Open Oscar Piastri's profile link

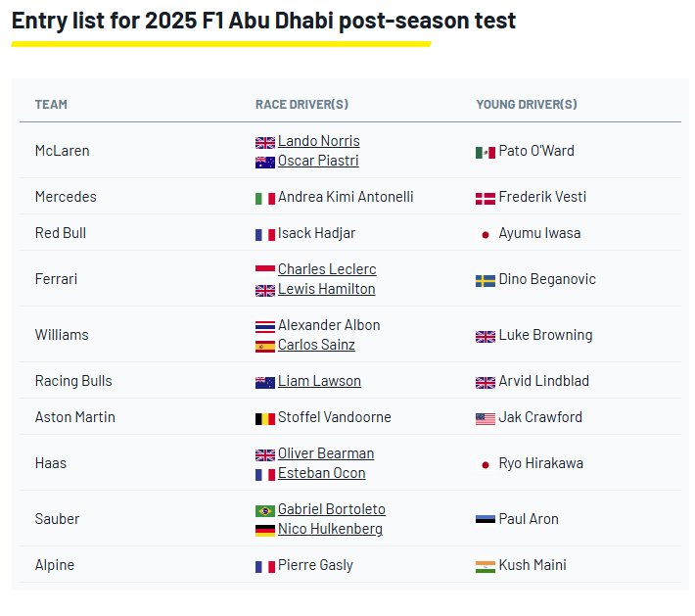coord(318,161)
